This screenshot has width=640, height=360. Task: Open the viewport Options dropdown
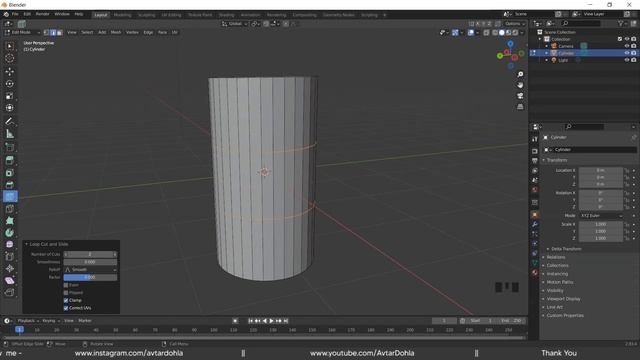point(514,24)
